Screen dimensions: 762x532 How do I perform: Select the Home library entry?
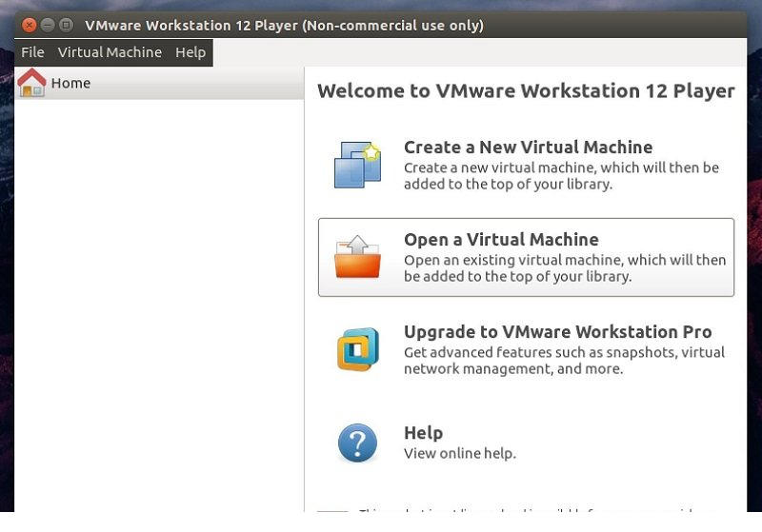pos(159,83)
